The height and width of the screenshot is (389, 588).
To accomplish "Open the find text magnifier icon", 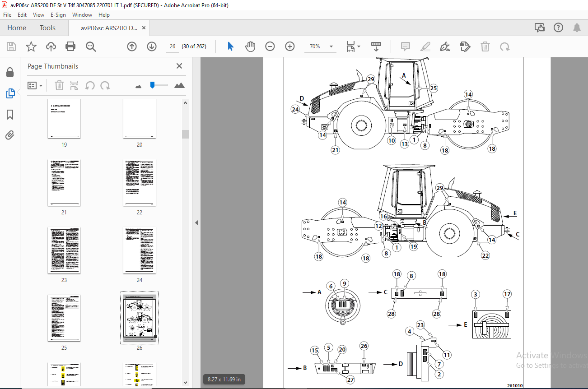I will [x=91, y=46].
